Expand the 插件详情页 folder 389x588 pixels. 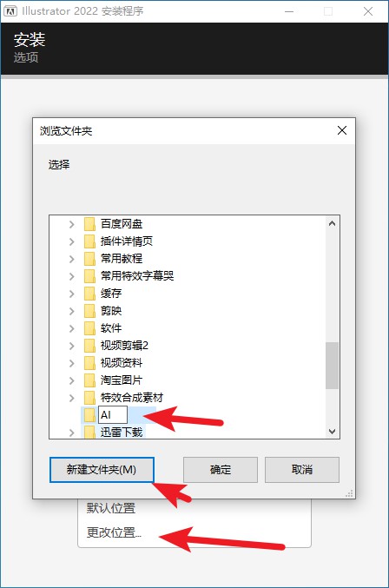[71, 241]
